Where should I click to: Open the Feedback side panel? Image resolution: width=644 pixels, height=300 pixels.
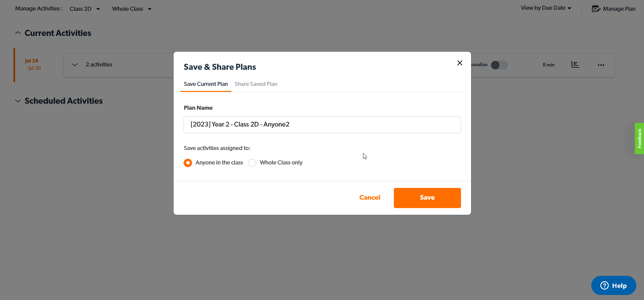639,139
